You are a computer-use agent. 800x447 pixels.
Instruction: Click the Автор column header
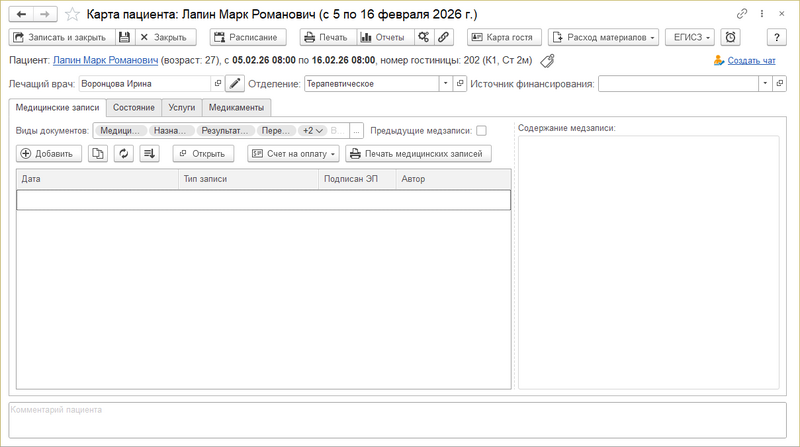(x=454, y=179)
